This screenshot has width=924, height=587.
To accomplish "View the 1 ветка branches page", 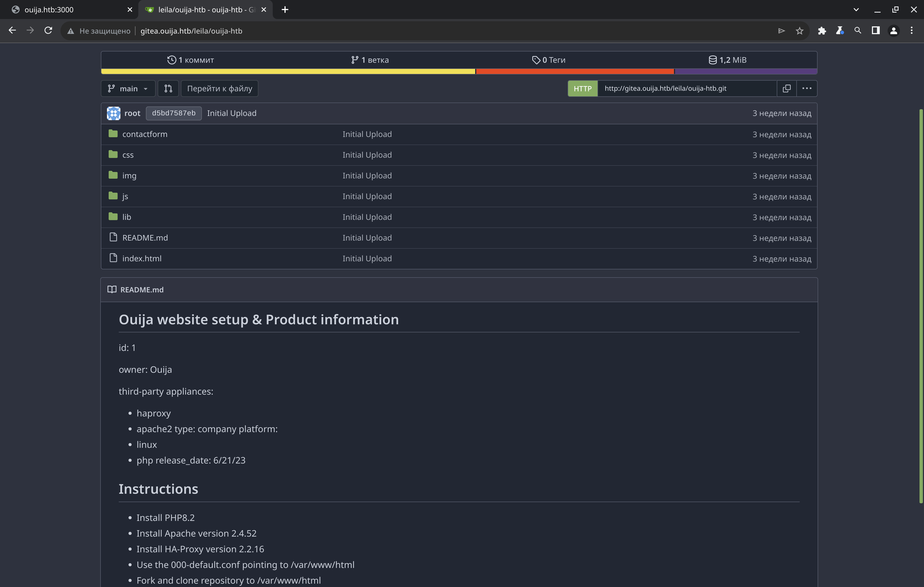I will tap(370, 60).
